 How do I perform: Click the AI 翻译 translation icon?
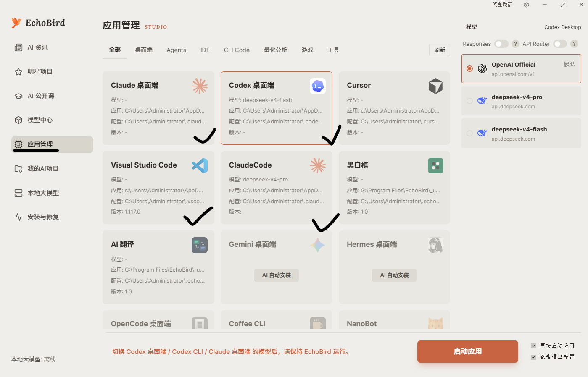tap(200, 245)
